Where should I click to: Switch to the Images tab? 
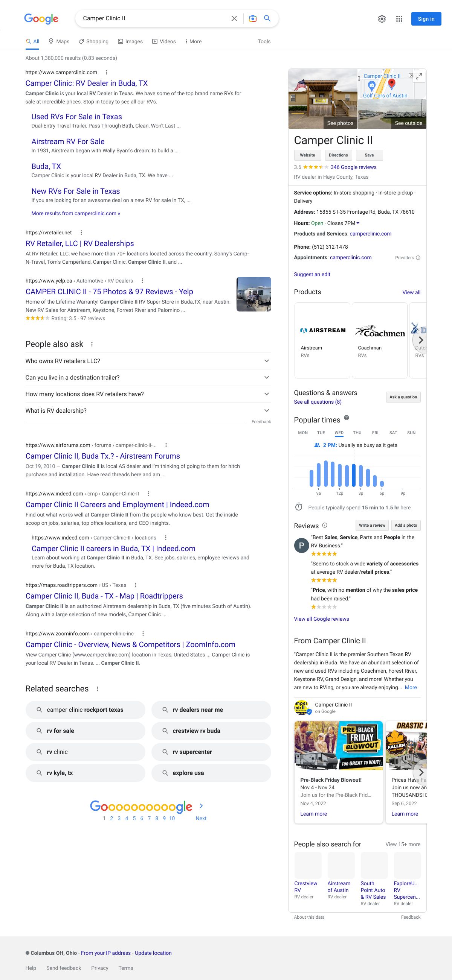[x=130, y=41]
